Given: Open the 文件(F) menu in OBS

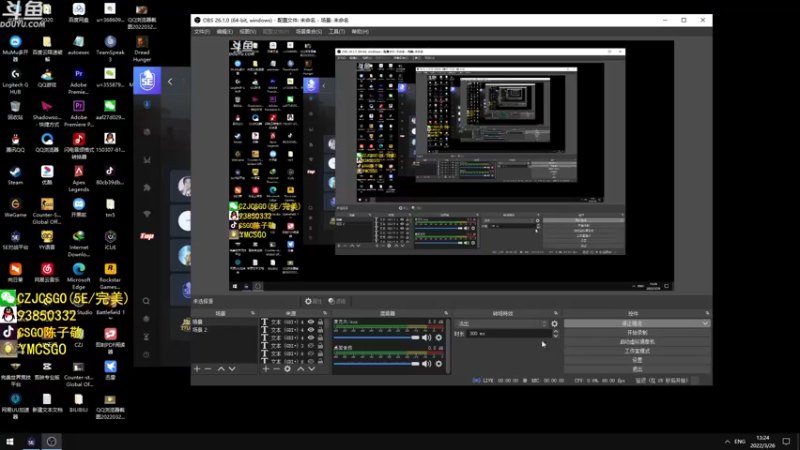Looking at the screenshot, I should [x=202, y=32].
